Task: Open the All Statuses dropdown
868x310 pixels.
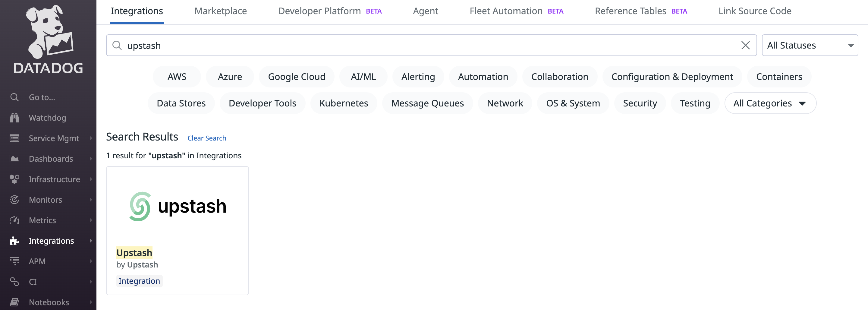Action: (810, 45)
